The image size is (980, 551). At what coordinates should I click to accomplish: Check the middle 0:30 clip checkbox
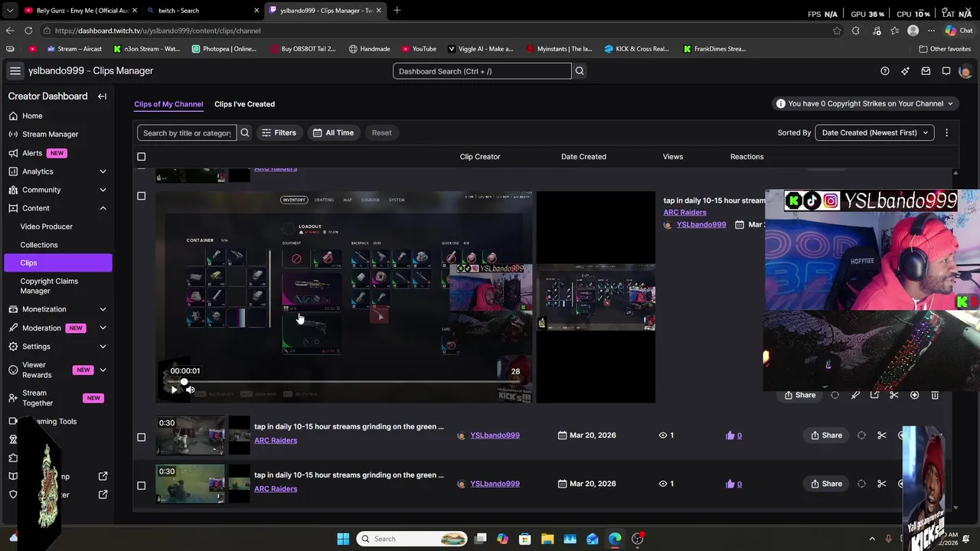click(141, 437)
